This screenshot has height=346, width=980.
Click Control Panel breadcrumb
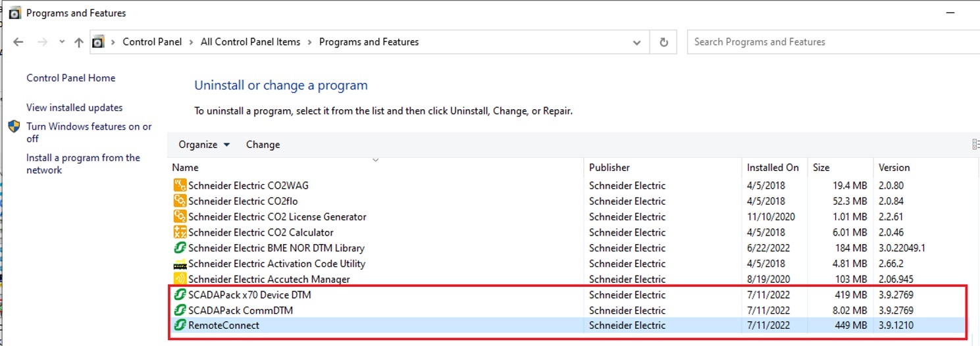[x=152, y=42]
